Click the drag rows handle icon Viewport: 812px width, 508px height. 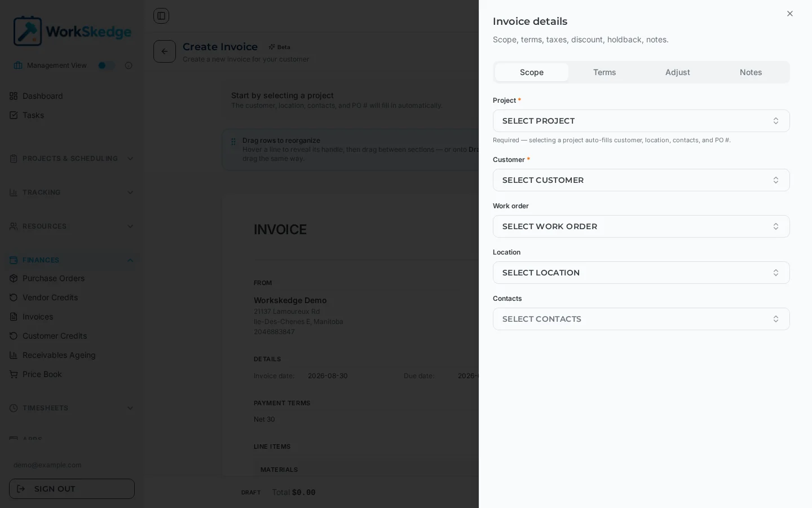tap(233, 142)
